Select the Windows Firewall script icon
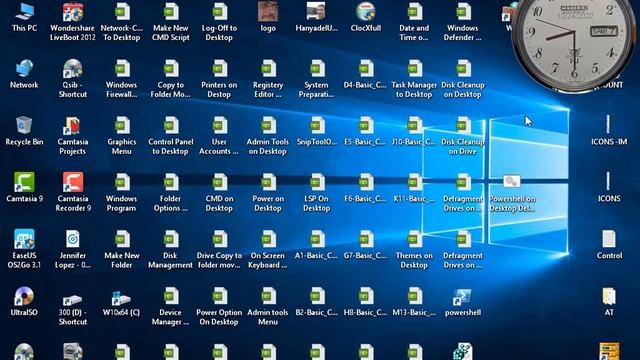 click(121, 69)
